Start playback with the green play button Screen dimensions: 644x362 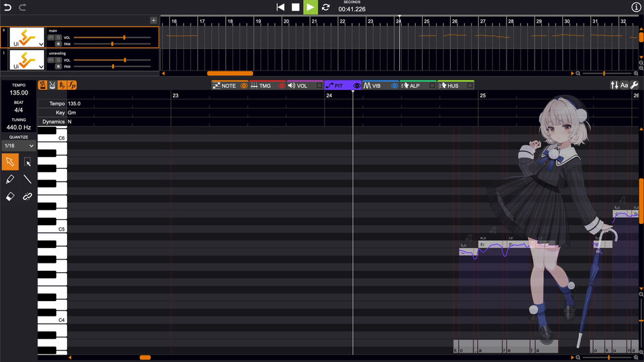click(311, 7)
